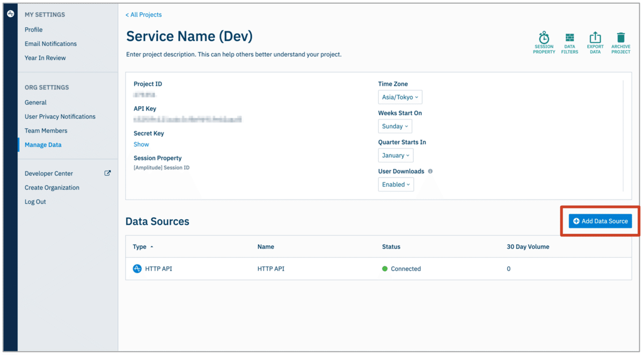The width and height of the screenshot is (644, 355).
Task: Click the project description text
Action: (x=233, y=54)
